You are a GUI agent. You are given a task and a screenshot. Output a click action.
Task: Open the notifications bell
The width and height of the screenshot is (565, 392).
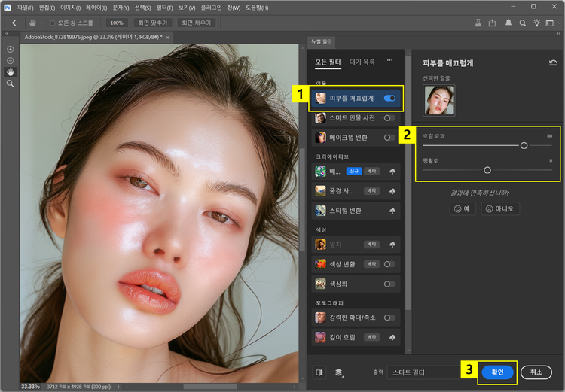pyautogui.click(x=508, y=23)
